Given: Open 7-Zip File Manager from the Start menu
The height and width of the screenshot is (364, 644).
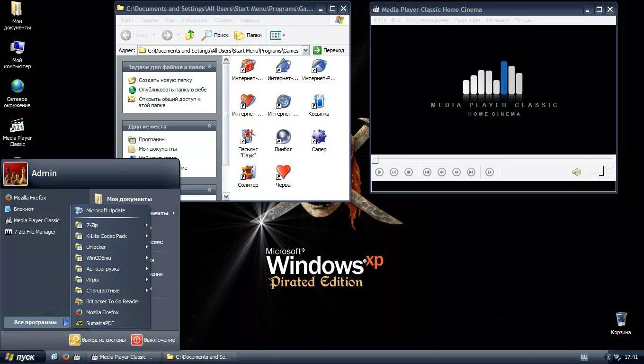Looking at the screenshot, I should [36, 232].
